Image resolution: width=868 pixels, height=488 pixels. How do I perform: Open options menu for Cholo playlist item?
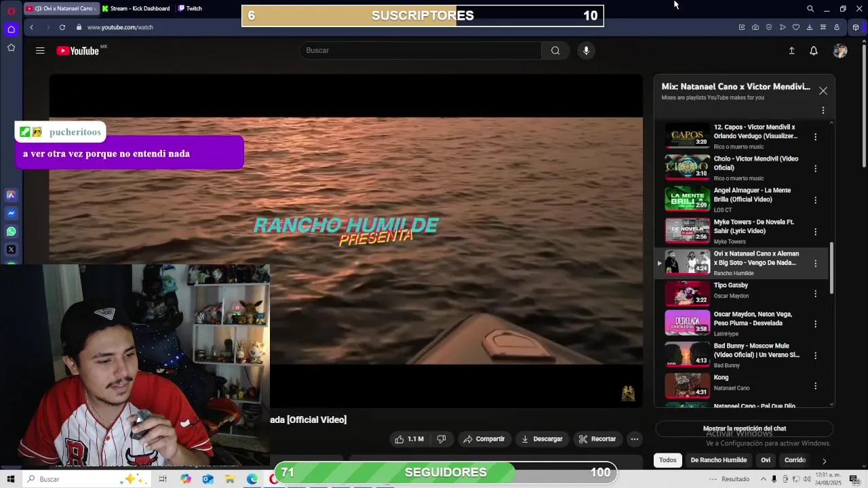(816, 168)
